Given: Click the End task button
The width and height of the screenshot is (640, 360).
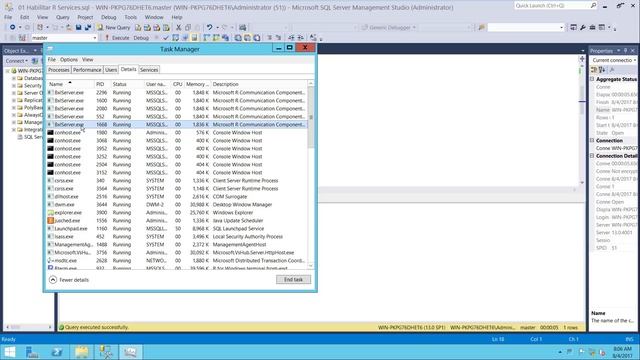Looking at the screenshot, I should pyautogui.click(x=293, y=280).
